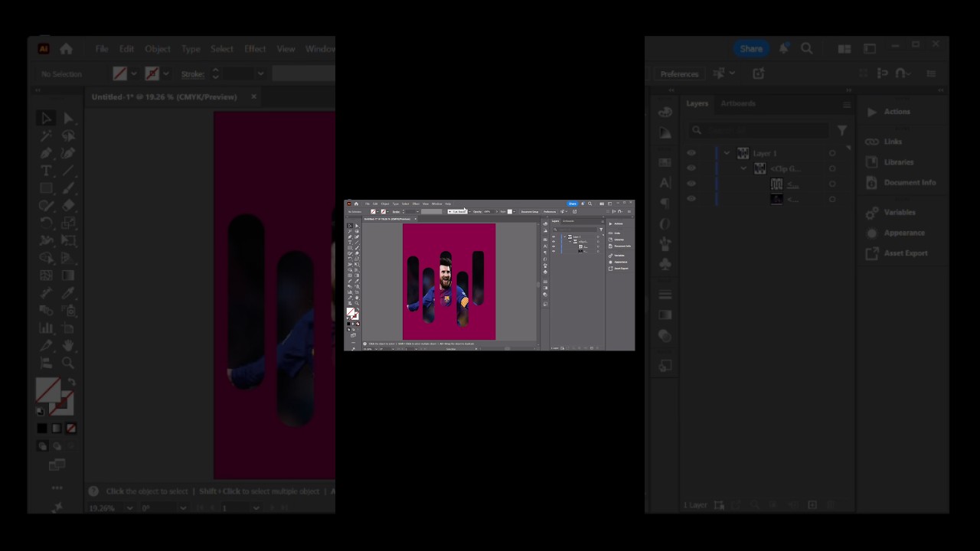Select the Zoom tool magnifier

tap(68, 364)
